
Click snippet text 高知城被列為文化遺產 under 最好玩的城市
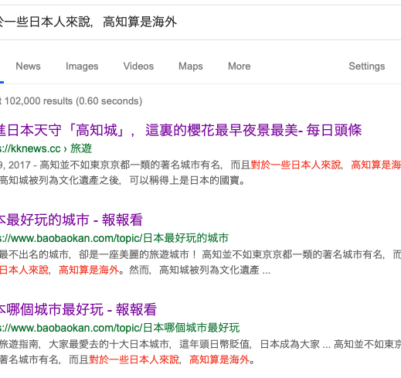point(209,270)
